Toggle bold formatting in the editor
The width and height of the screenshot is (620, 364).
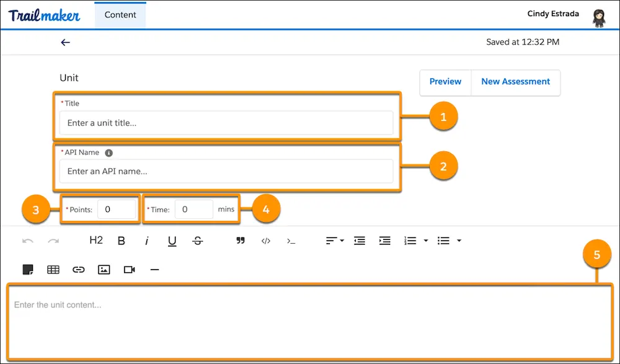point(122,241)
